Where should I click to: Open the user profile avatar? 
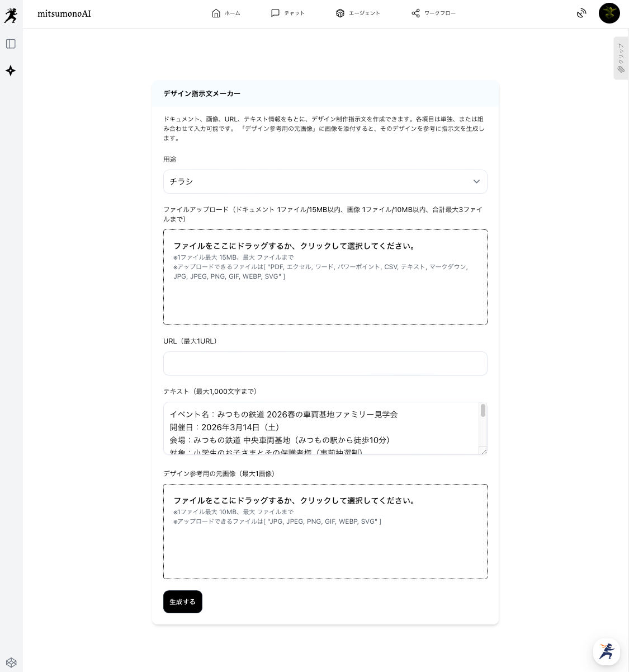pos(609,13)
